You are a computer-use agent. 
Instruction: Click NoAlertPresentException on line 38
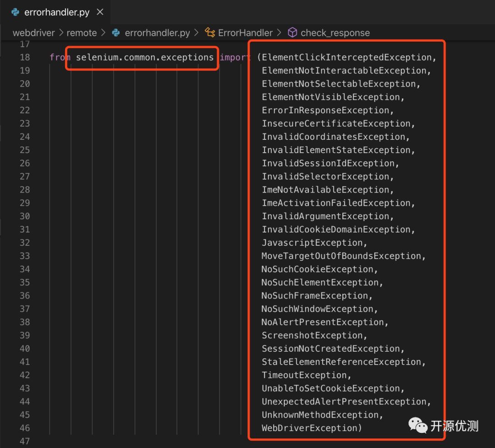tap(323, 322)
